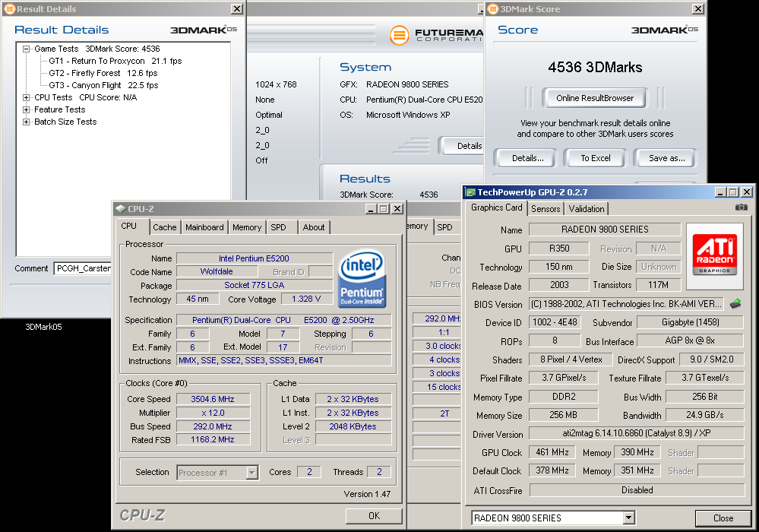Click the Bandwidth 24.9 GB/s field

coord(705,415)
